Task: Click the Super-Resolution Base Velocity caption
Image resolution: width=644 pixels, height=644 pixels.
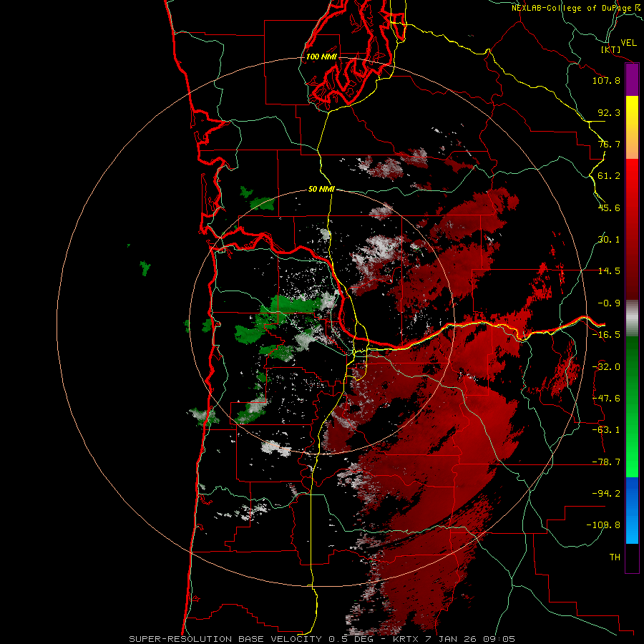Action: (321, 639)
